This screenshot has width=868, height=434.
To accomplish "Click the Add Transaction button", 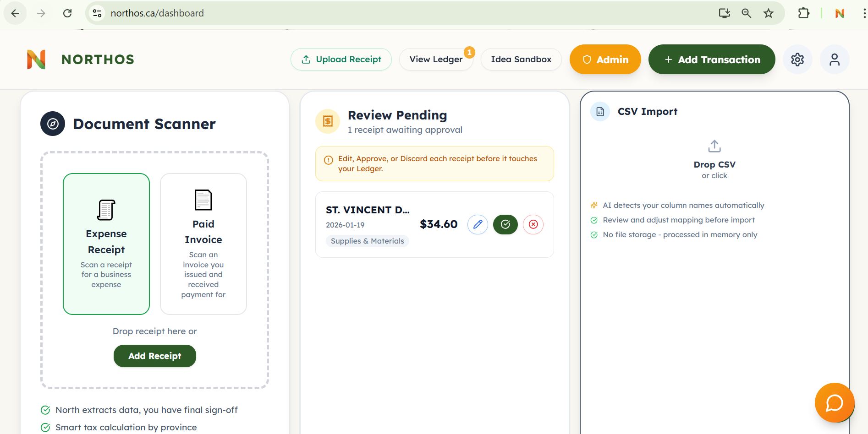I will pos(711,60).
